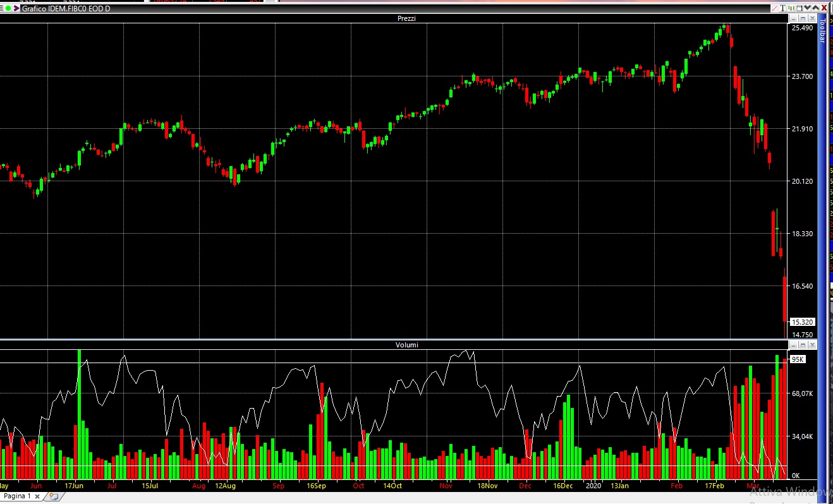Maximize the Prezzi panel
The width and height of the screenshot is (833, 504).
tap(803, 18)
